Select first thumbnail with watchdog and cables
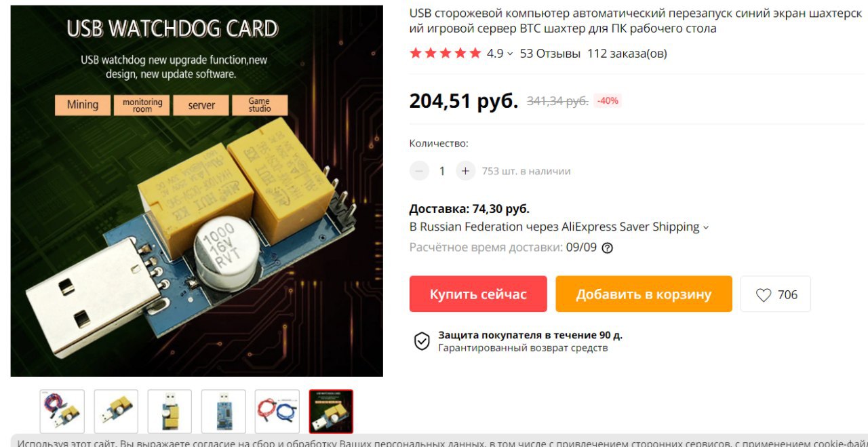 (62, 412)
